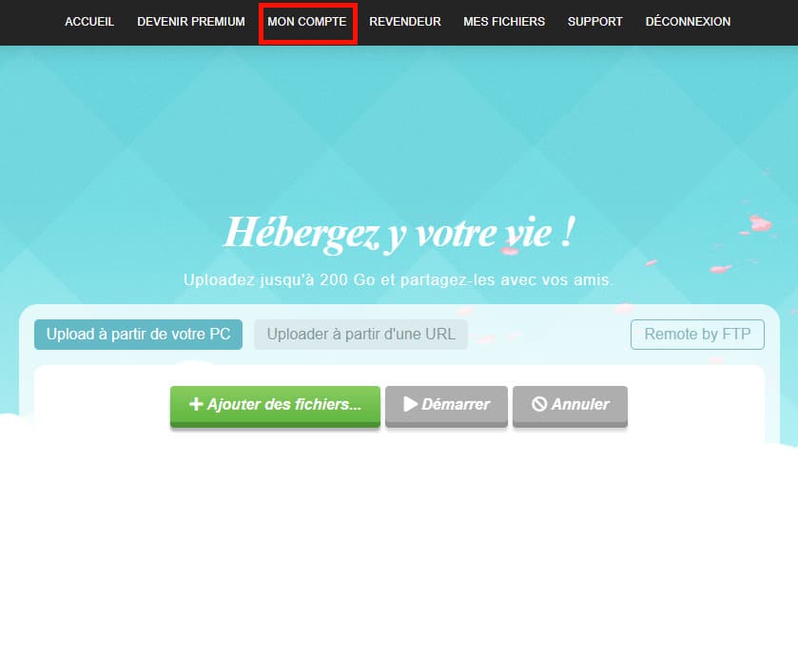The image size is (798, 672).
Task: Click the Hébergez y votre vie headline
Action: tap(399, 234)
